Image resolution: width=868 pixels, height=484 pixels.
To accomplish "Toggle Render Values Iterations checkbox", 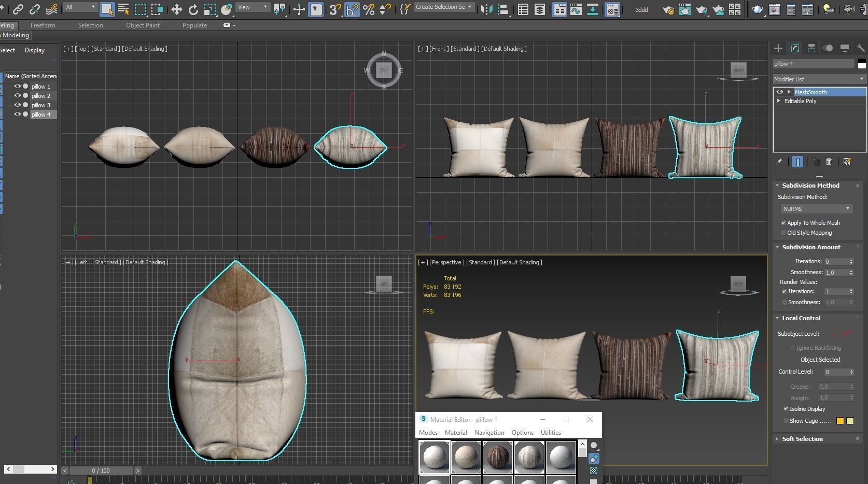I will (785, 291).
